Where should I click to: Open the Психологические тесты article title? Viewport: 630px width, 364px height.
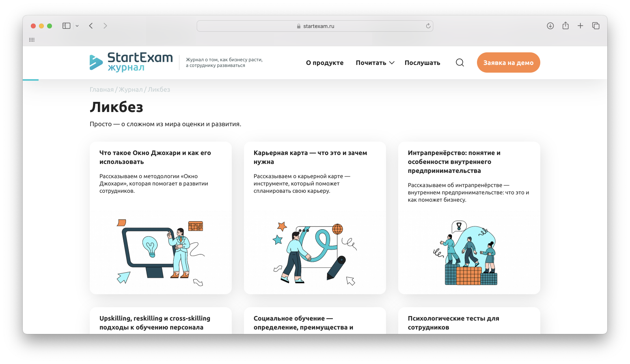pos(453,323)
